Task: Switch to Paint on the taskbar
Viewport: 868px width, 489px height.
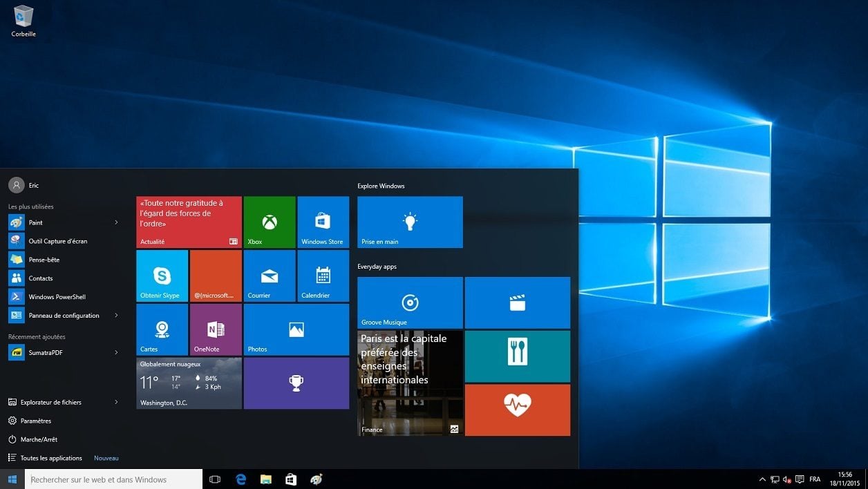Action: tap(317, 479)
